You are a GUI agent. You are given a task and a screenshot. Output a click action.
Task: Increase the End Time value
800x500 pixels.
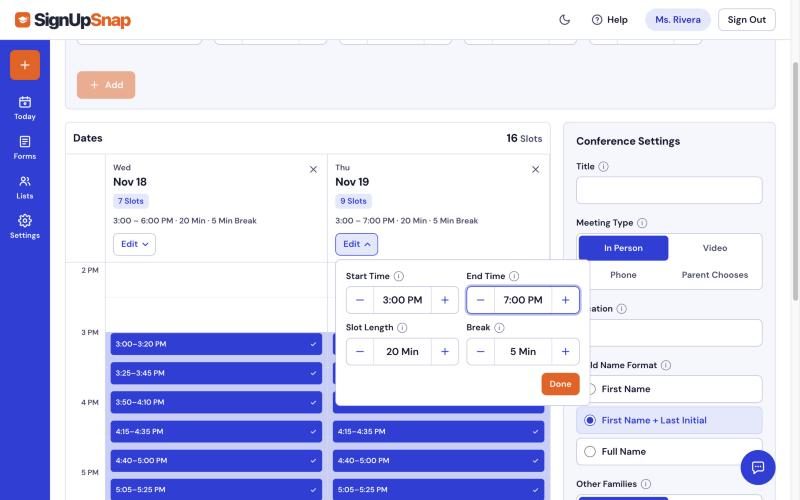pyautogui.click(x=565, y=300)
